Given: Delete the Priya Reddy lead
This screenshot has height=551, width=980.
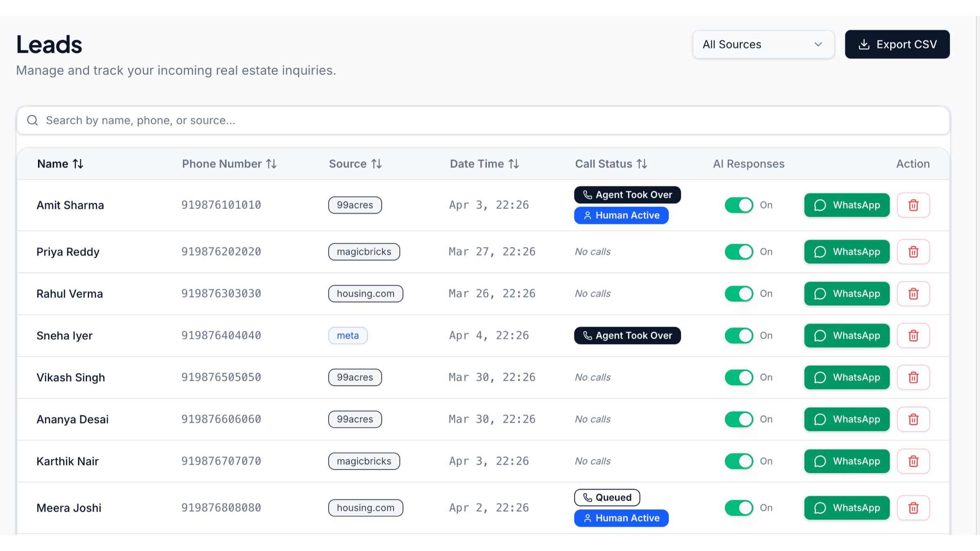Looking at the screenshot, I should coord(913,252).
